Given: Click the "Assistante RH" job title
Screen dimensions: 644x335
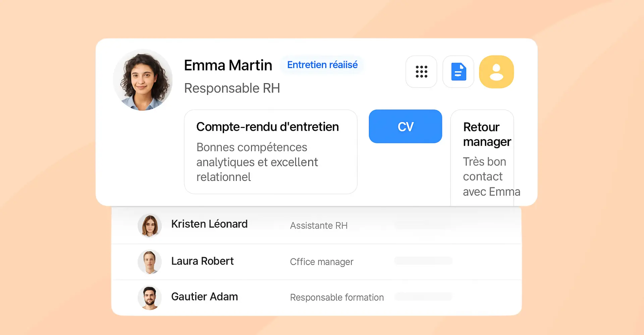Looking at the screenshot, I should [319, 226].
